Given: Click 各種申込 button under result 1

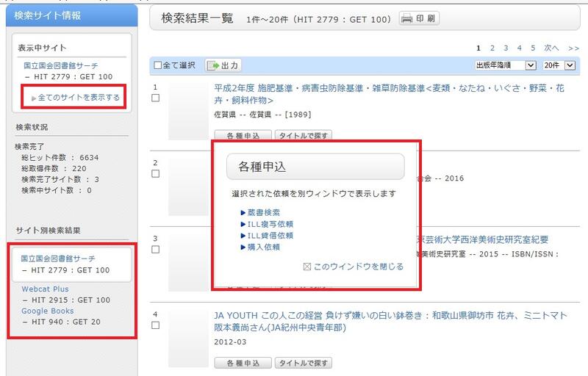Looking at the screenshot, I should click(242, 135).
